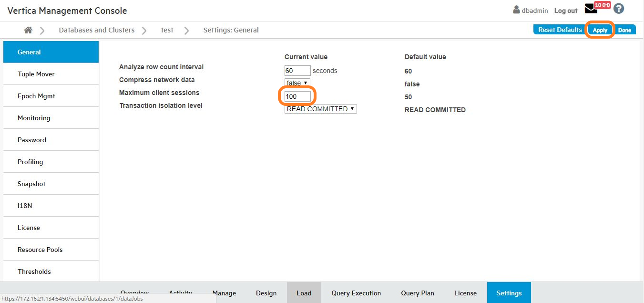Click Reset Defaults button
The width and height of the screenshot is (644, 303).
point(560,30)
